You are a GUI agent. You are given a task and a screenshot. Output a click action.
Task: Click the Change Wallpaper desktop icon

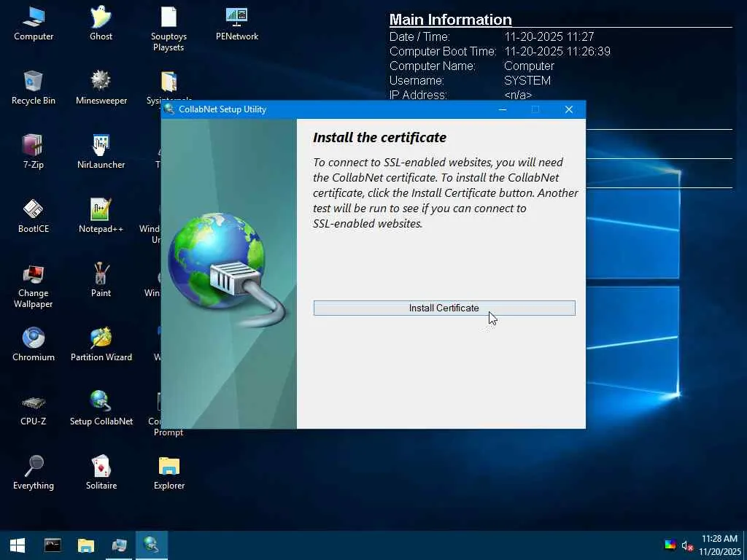(x=34, y=287)
